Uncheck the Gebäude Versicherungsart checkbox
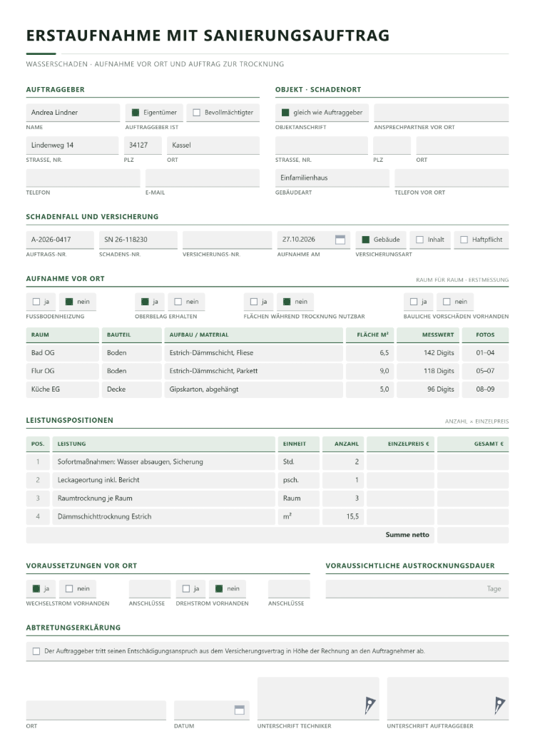This screenshot has width=535, height=756. (x=366, y=240)
